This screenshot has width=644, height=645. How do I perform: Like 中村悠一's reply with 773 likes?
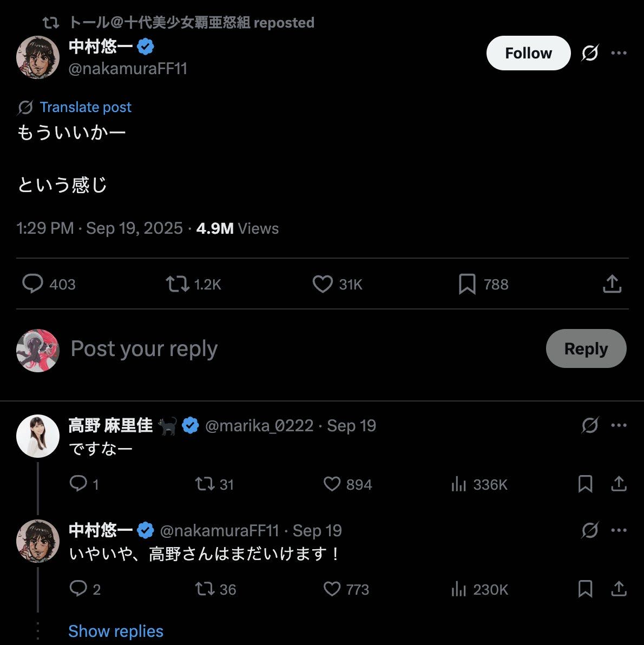[332, 589]
